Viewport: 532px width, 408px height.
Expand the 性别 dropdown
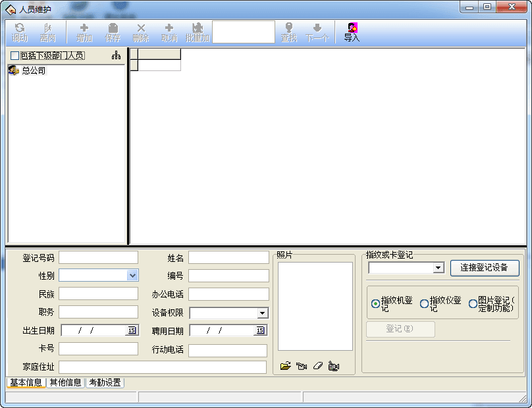[132, 275]
